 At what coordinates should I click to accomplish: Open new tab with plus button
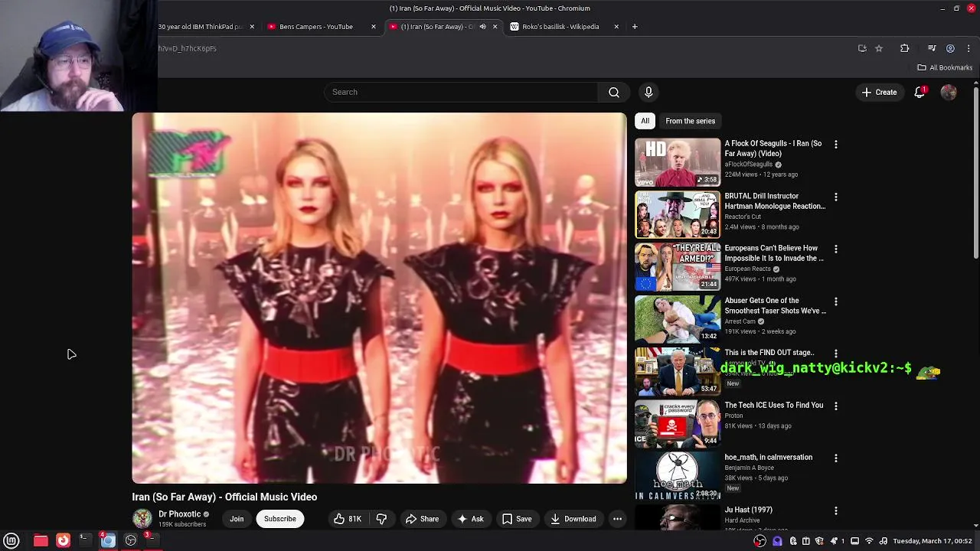(x=635, y=27)
